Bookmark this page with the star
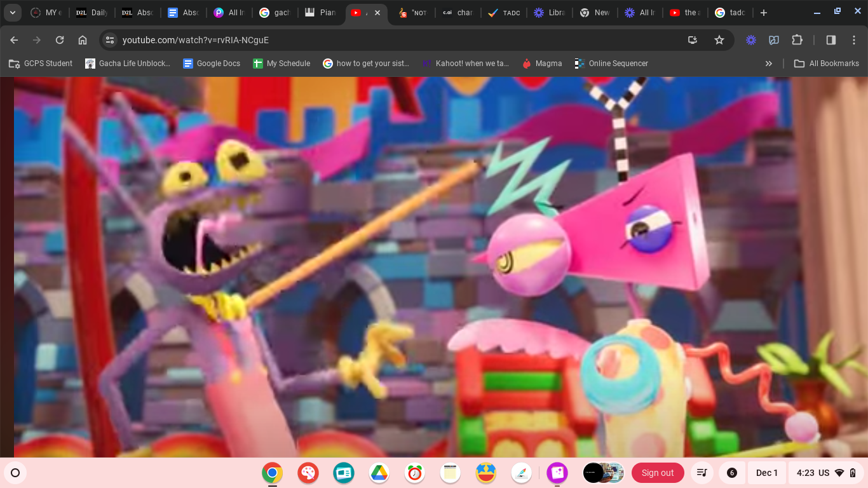Screen dimensions: 868x488 (719, 40)
